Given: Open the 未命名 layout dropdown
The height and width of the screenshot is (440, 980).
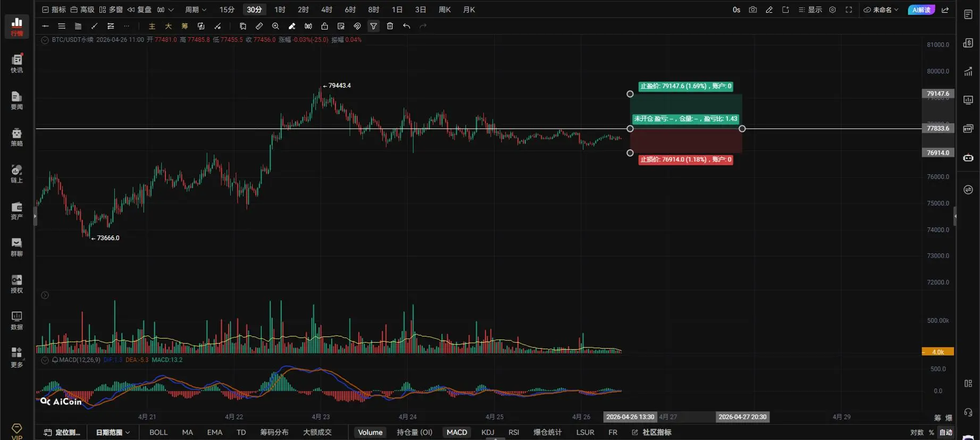Looking at the screenshot, I should pos(881,10).
